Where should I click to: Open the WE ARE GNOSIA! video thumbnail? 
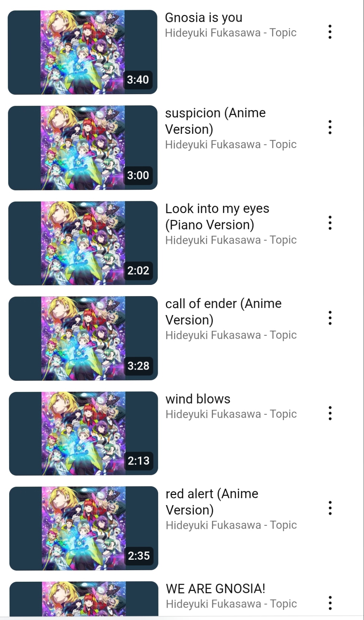click(84, 599)
